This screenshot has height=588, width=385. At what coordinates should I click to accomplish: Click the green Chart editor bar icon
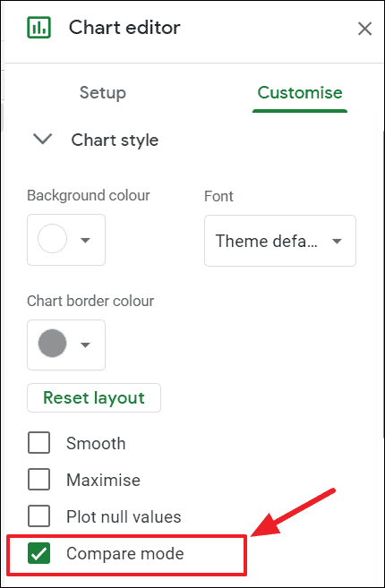39,28
